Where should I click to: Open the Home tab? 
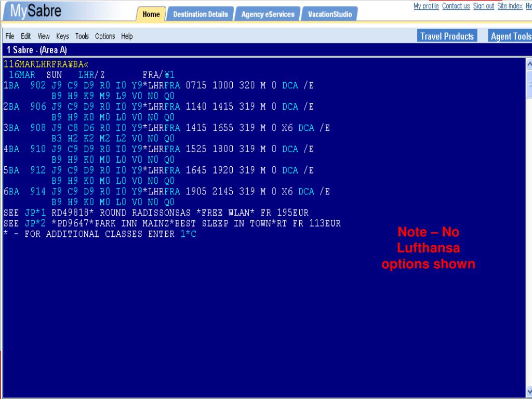pos(151,14)
